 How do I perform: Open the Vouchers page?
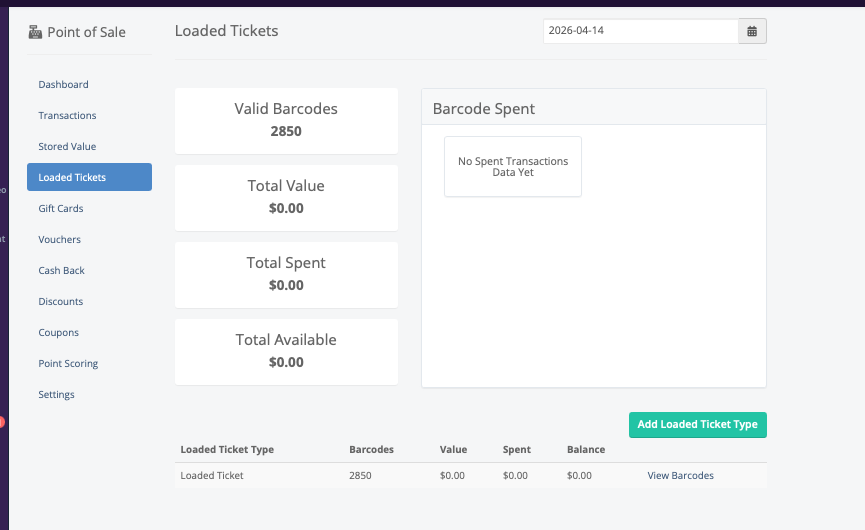pyautogui.click(x=59, y=240)
